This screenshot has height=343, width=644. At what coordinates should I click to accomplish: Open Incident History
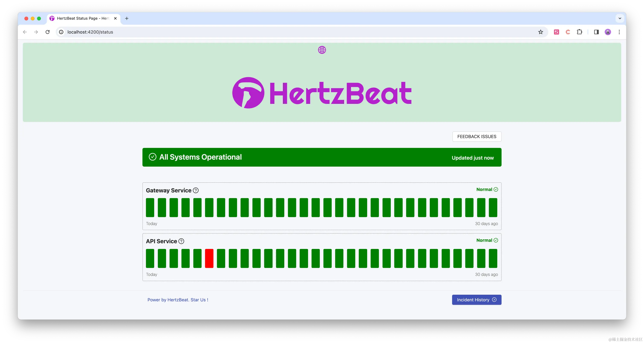pyautogui.click(x=476, y=300)
